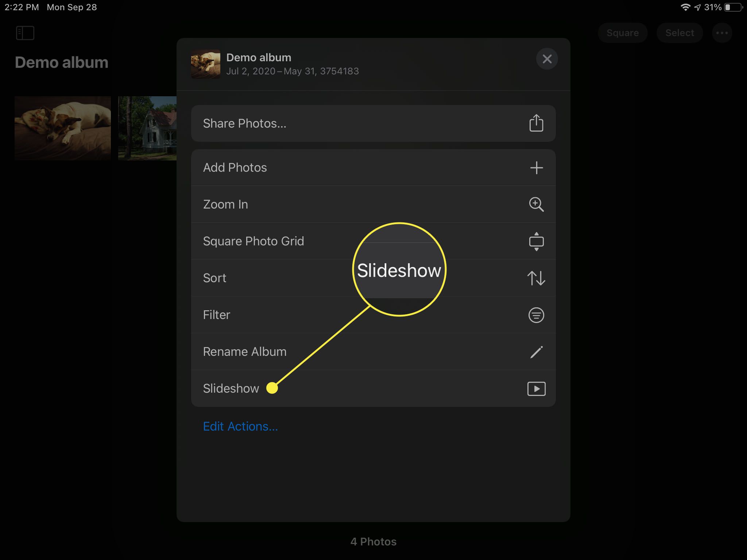Select the Slideshow menu option

[x=373, y=388]
